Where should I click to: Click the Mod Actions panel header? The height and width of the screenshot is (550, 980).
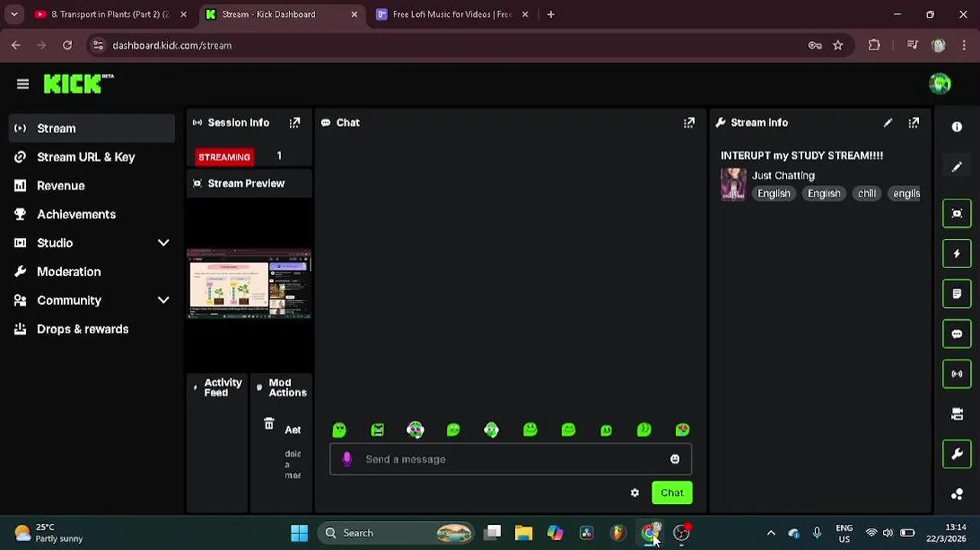pos(282,387)
